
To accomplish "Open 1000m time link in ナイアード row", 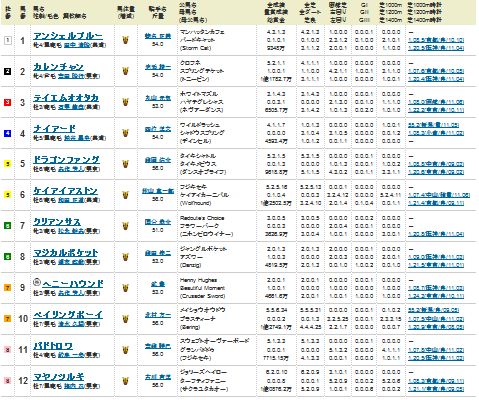I will 433,125.
